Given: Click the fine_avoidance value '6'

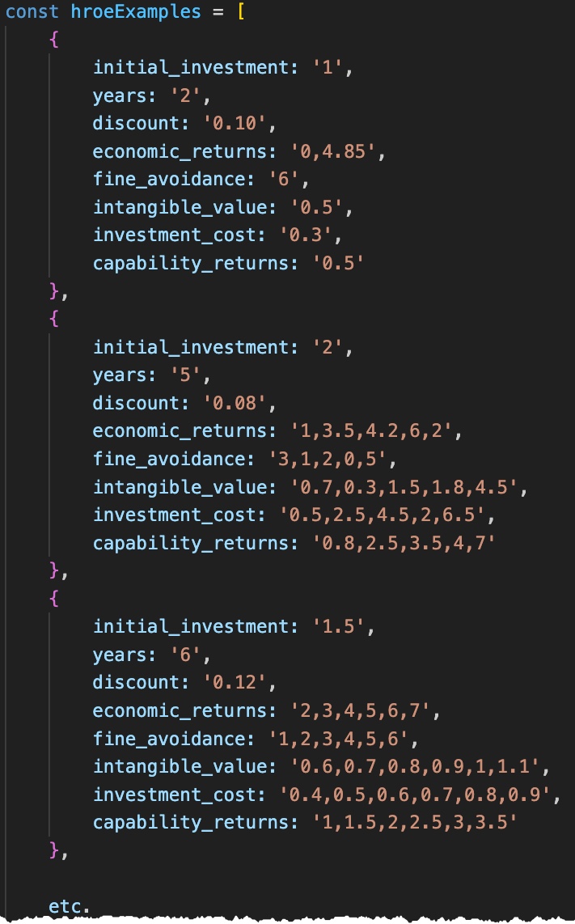Looking at the screenshot, I should [284, 179].
